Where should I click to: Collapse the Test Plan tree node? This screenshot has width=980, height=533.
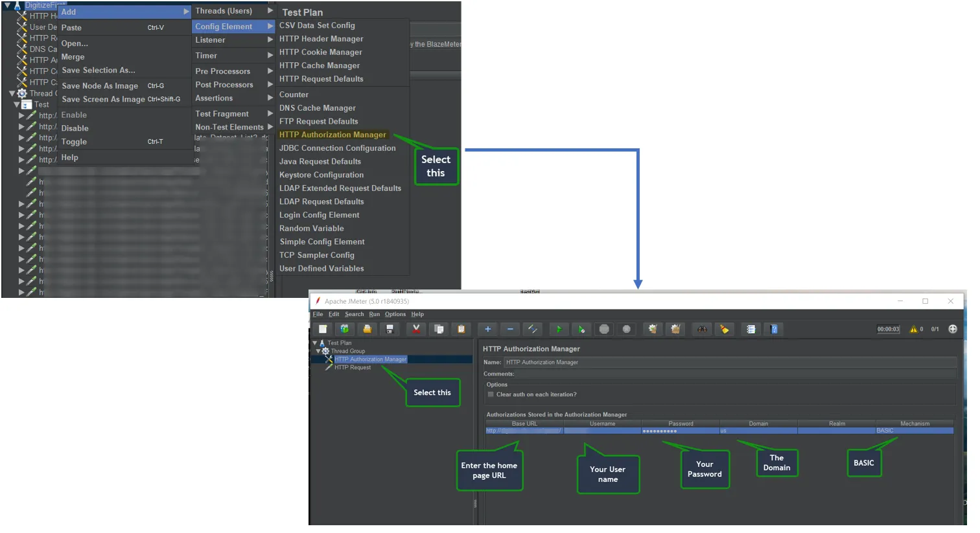(x=315, y=343)
